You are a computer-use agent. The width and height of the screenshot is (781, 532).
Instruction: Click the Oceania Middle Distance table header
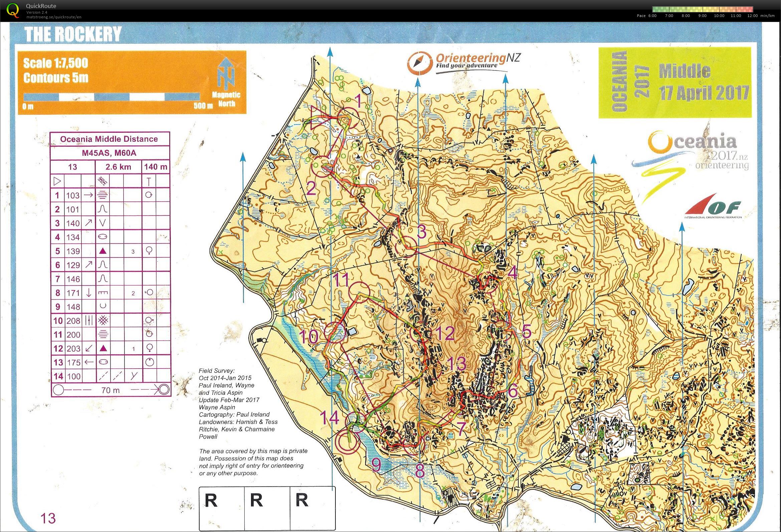tap(109, 139)
